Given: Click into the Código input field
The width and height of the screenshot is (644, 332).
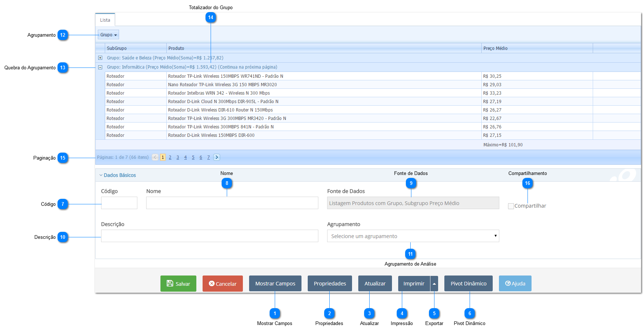Looking at the screenshot, I should click(x=119, y=203).
